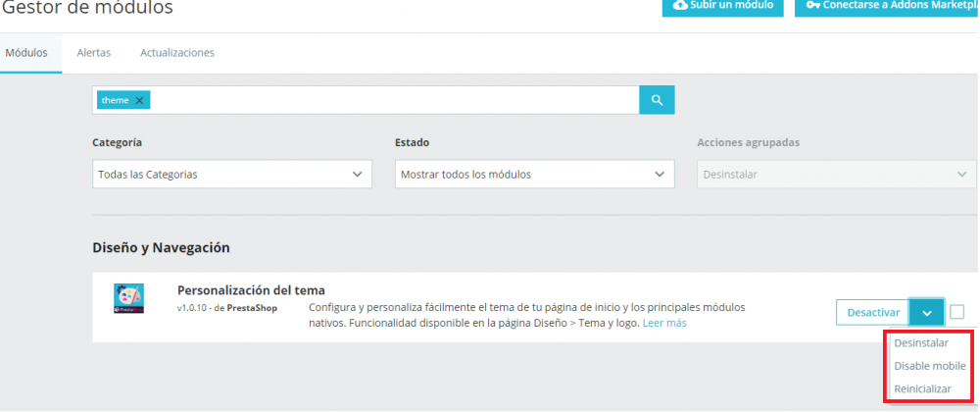Open Personalización del tema module icon
Viewport: 980px width, 412px height.
click(x=129, y=298)
